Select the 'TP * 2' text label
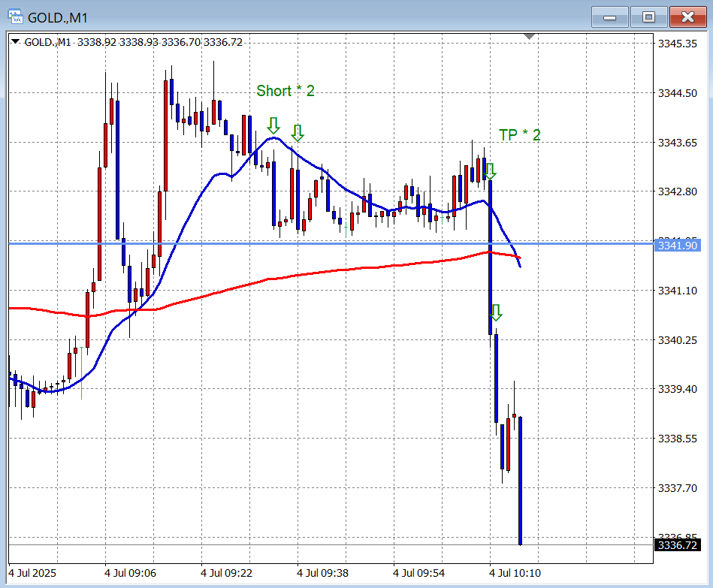The height and width of the screenshot is (588, 713). point(520,135)
